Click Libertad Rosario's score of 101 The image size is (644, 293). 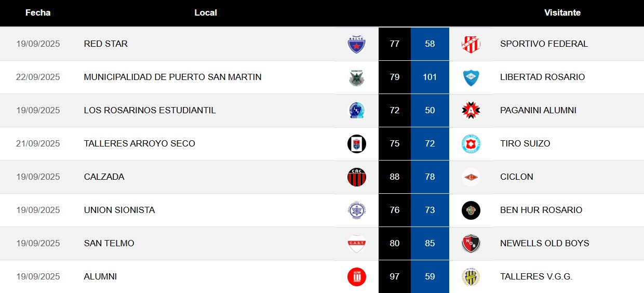430,77
